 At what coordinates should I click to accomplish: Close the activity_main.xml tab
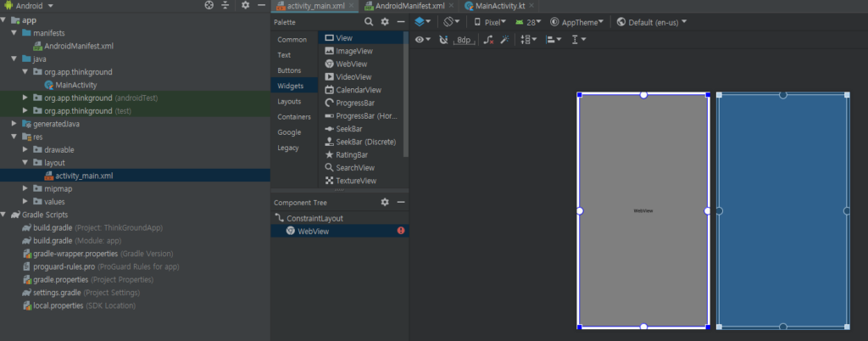point(351,6)
